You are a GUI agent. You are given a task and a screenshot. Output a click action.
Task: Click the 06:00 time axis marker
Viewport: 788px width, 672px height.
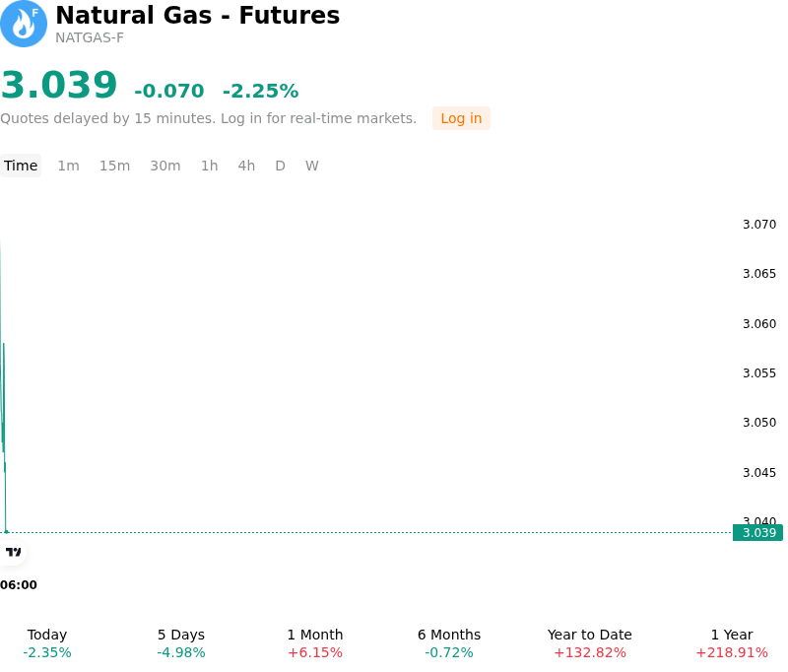[19, 585]
